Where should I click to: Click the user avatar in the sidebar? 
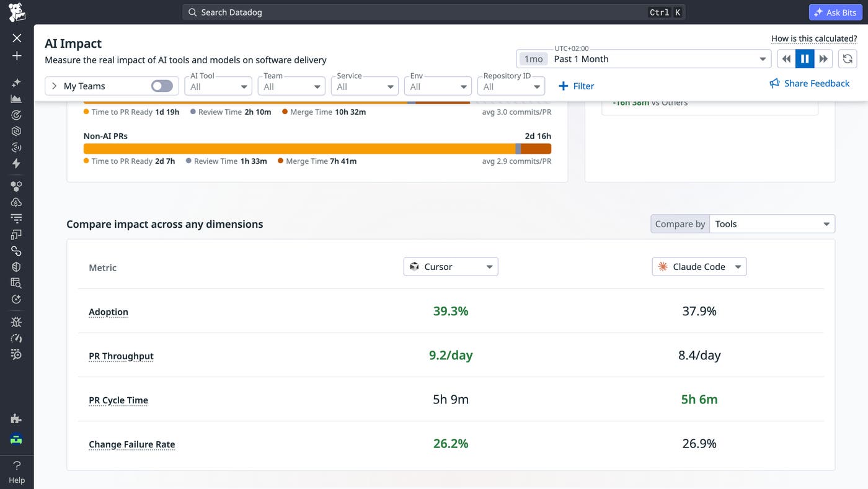(x=17, y=439)
